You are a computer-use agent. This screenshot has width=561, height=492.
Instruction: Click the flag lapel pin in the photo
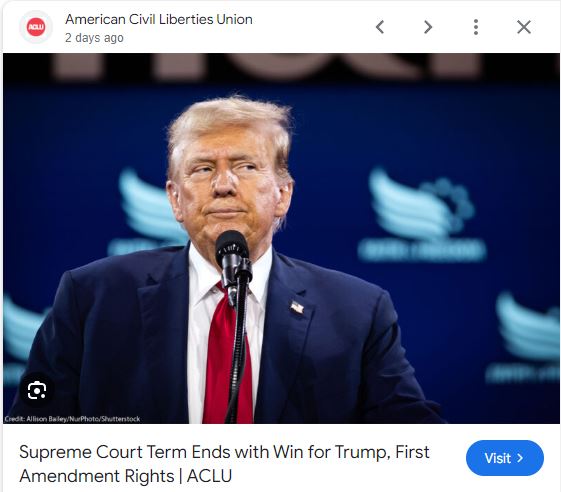[x=297, y=307]
